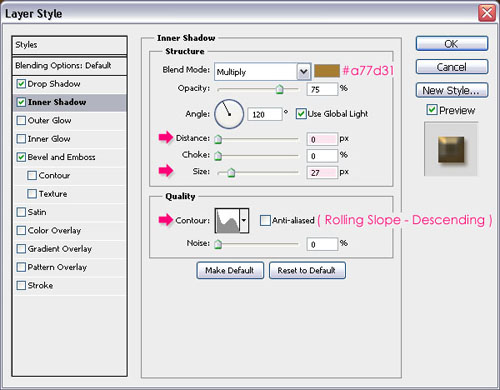Click the style preview thumbnail
The height and width of the screenshot is (390, 500).
(x=451, y=149)
